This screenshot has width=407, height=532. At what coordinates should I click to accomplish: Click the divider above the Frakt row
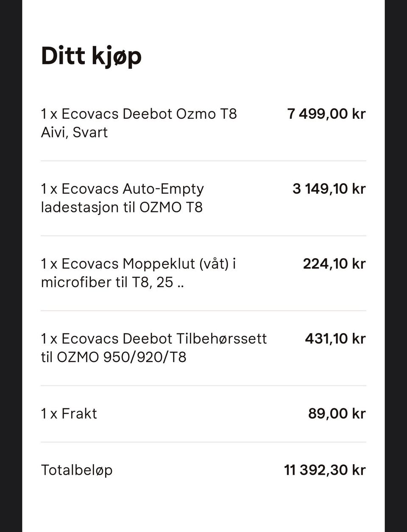(203, 386)
